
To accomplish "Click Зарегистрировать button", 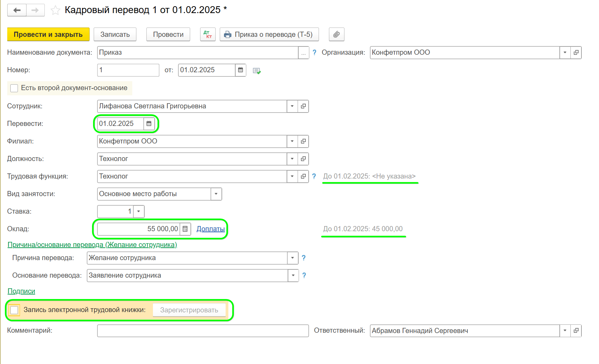I will pos(189,310).
